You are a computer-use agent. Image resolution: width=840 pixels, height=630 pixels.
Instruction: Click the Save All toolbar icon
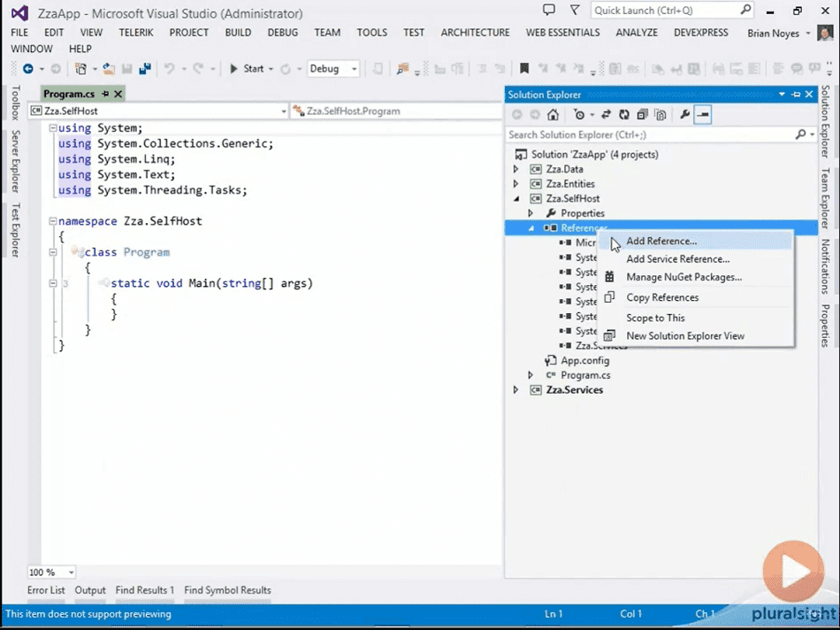point(145,69)
